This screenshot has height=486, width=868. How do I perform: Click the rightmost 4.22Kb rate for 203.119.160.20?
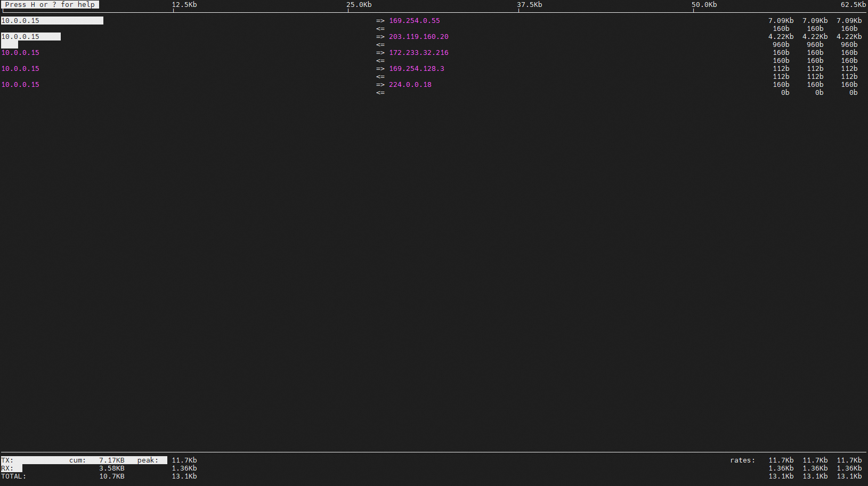pos(849,37)
